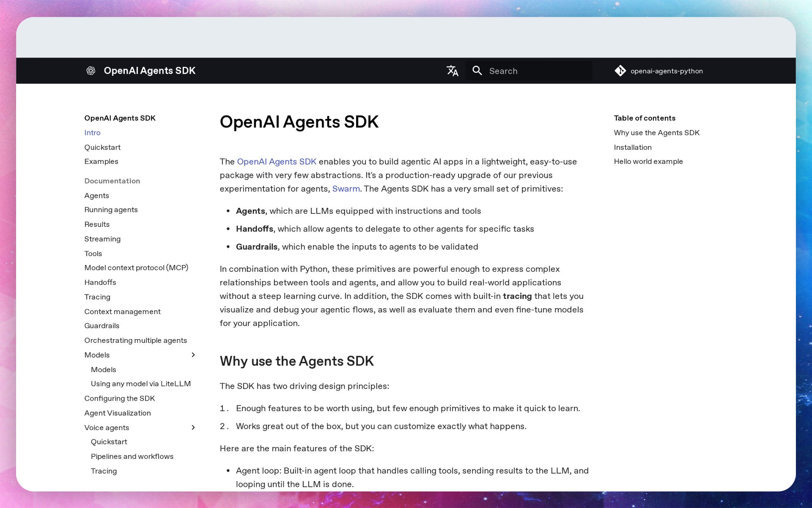Click the bold Agents bullet term
This screenshot has width=812, height=508.
250,211
